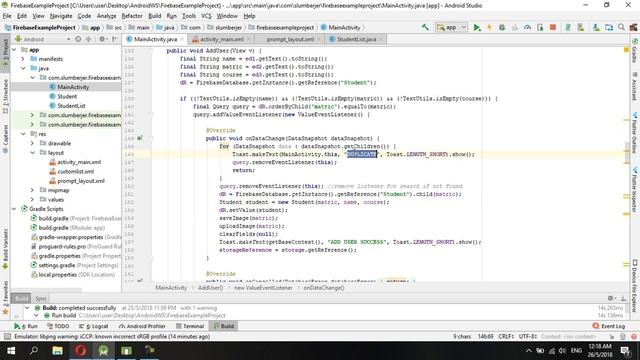Run the app with green play icon
Viewport: 640px width, 360px height.
point(477,27)
